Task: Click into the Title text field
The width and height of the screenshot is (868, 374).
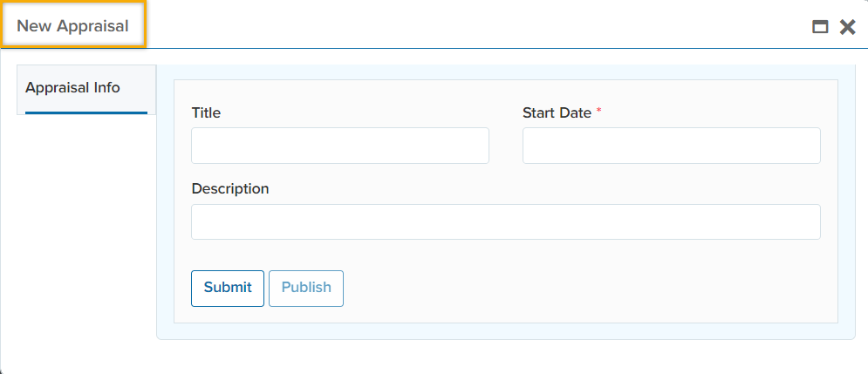Action: [340, 146]
